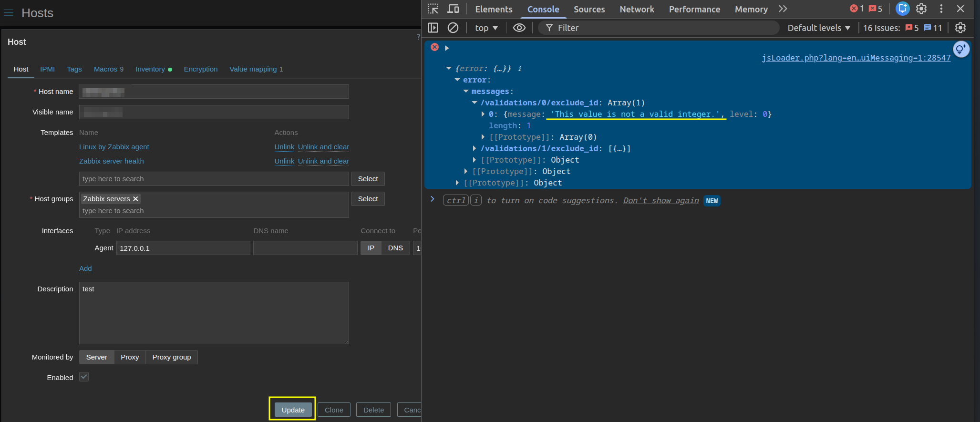980x422 pixels.
Task: Open the jsLoader.php source link
Action: [x=856, y=58]
